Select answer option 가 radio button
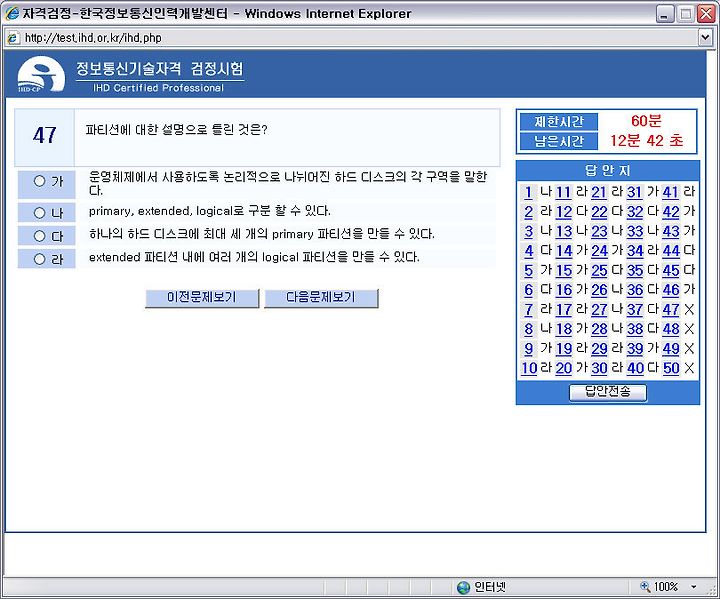This screenshot has height=599, width=720. click(39, 181)
